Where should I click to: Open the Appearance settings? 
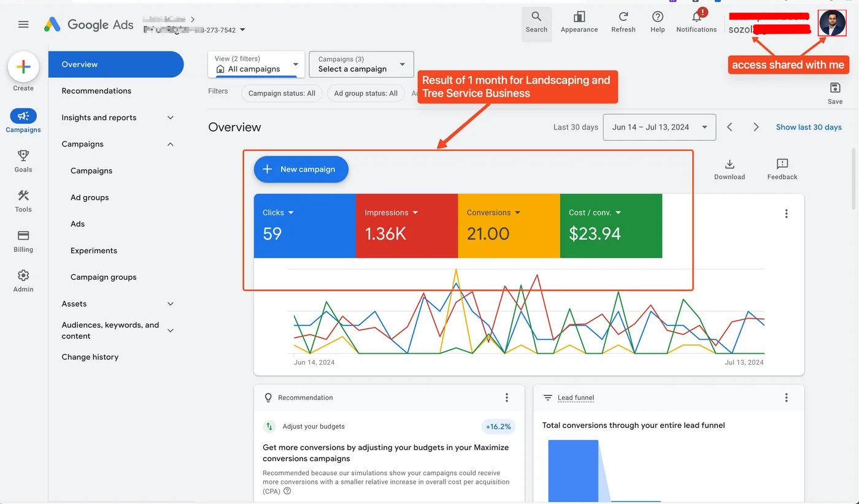tap(579, 23)
